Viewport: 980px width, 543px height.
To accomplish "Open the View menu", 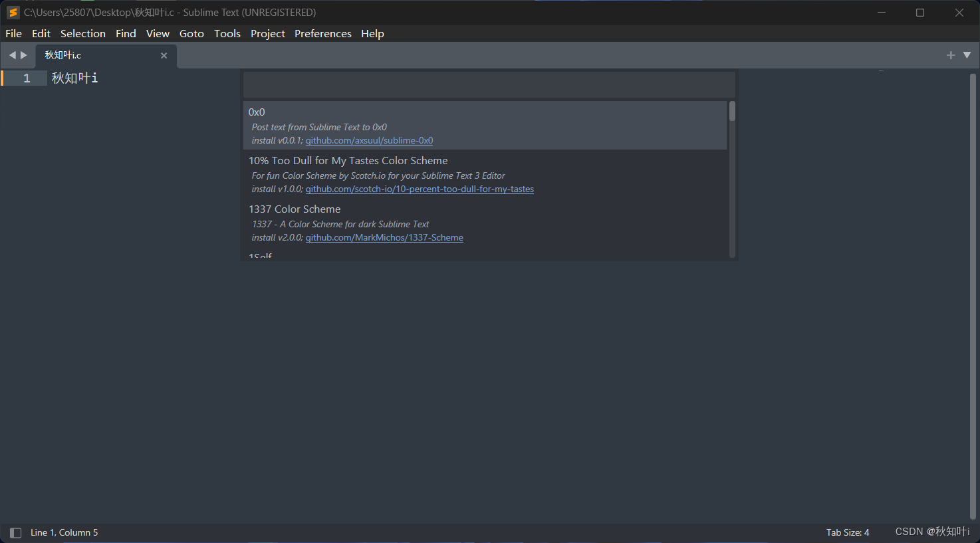I will 158,33.
